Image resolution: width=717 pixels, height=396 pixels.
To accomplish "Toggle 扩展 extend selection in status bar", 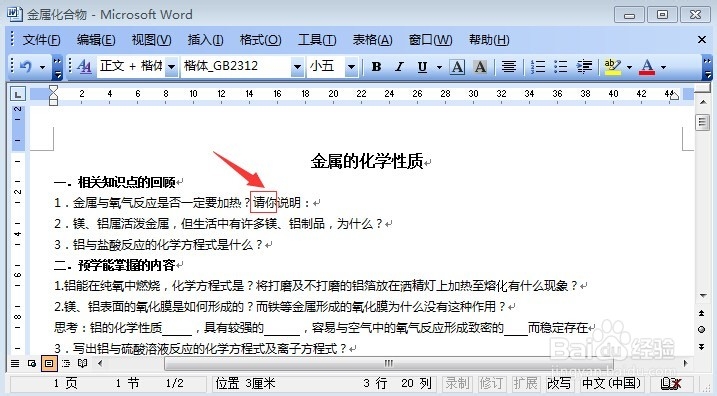I will (525, 383).
